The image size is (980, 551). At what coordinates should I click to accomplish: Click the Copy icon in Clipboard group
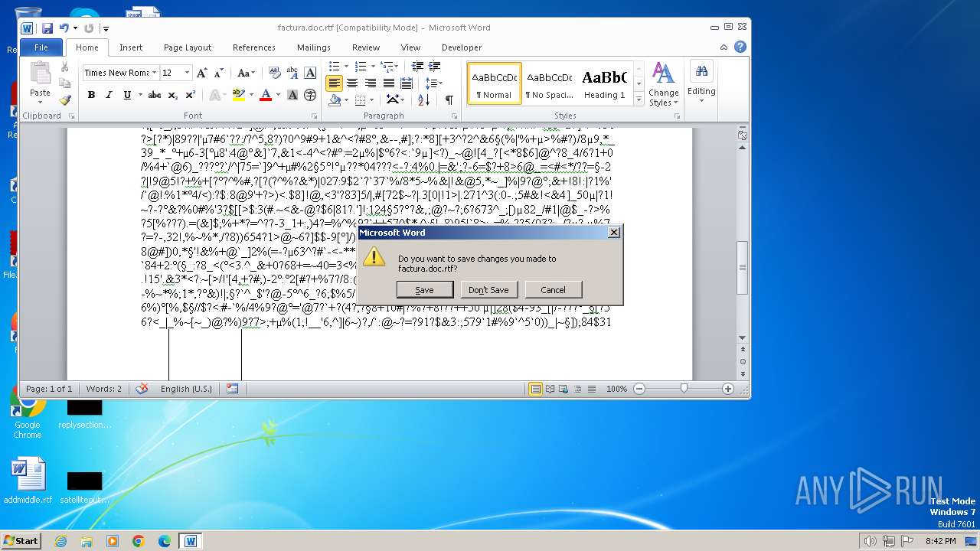(65, 83)
